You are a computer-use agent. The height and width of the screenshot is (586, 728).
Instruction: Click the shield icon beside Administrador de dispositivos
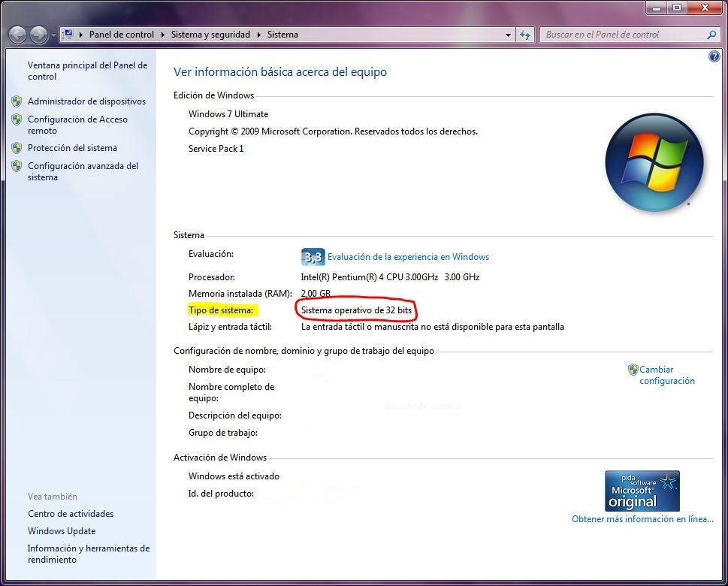coord(17,101)
